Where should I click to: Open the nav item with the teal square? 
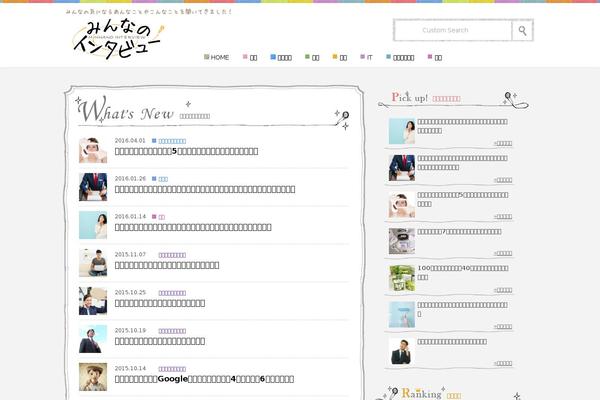(x=400, y=57)
